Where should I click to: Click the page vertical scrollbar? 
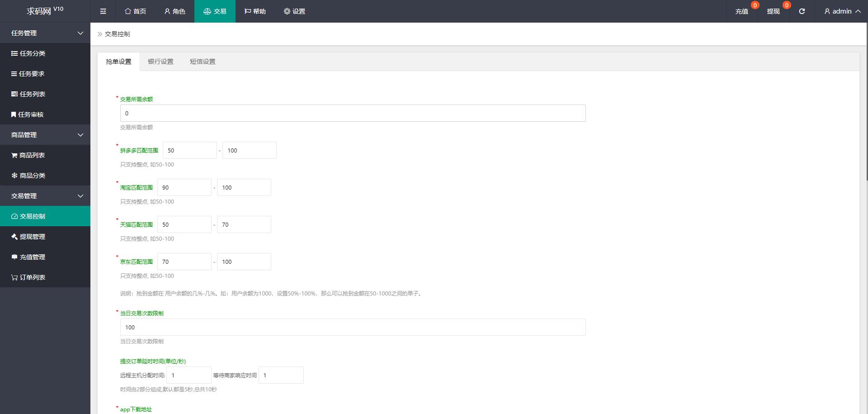(867, 102)
